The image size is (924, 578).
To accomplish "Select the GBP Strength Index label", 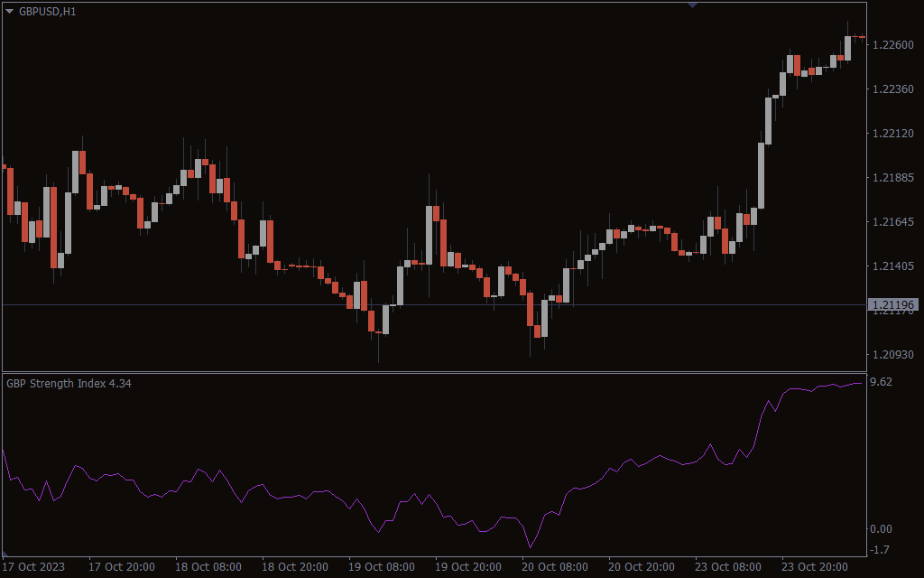I will (69, 384).
